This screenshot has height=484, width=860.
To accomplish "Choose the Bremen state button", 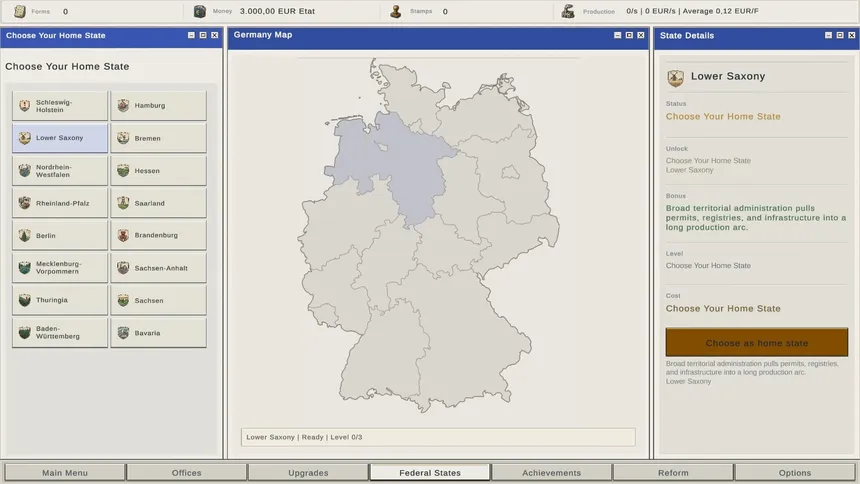I will 159,138.
